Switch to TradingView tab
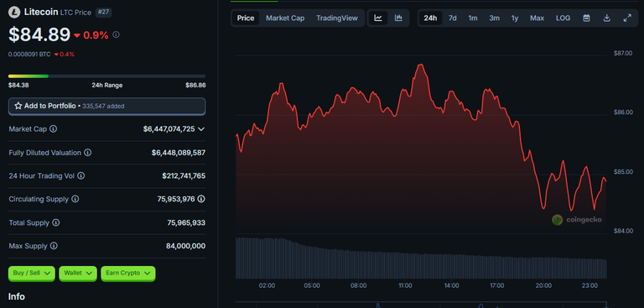This screenshot has height=308, width=644. (337, 18)
